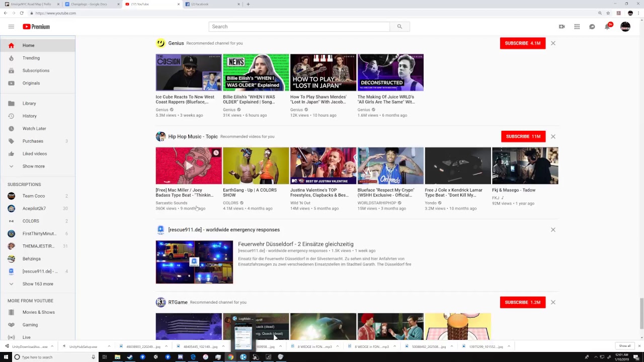Expand Show 163 more subscriptions
Screen dimensions: 644x362
coord(38,284)
